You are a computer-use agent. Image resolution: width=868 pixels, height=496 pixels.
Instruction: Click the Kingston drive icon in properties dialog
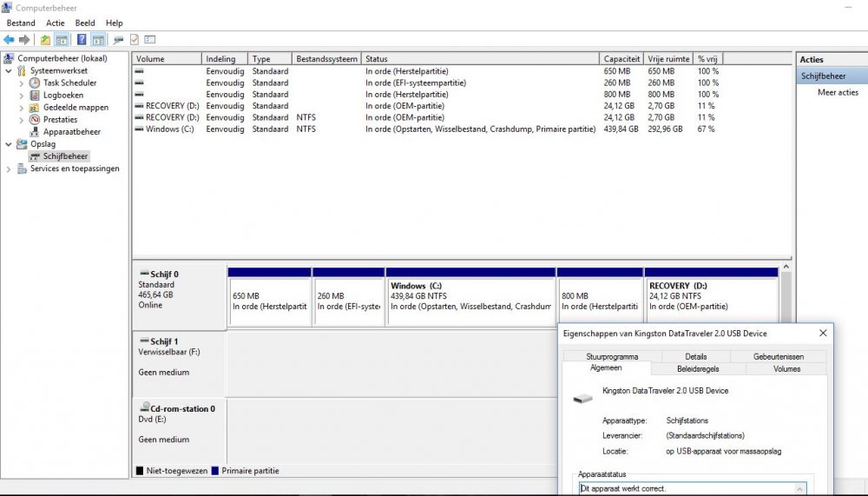coord(582,398)
